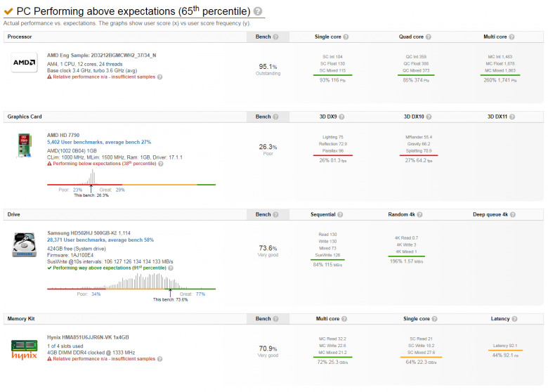The width and height of the screenshot is (548, 392).
Task: Open help for processor insufficient samples warning
Action: coord(159,77)
